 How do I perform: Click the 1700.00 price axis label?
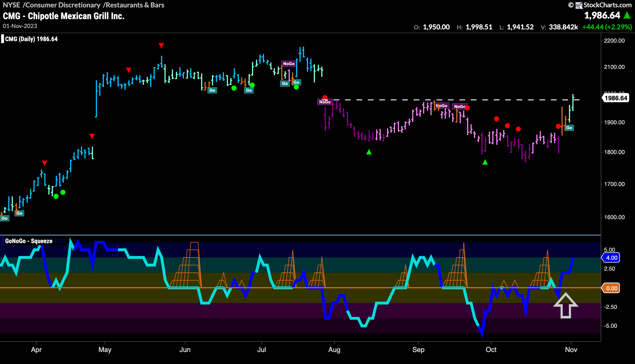point(614,184)
